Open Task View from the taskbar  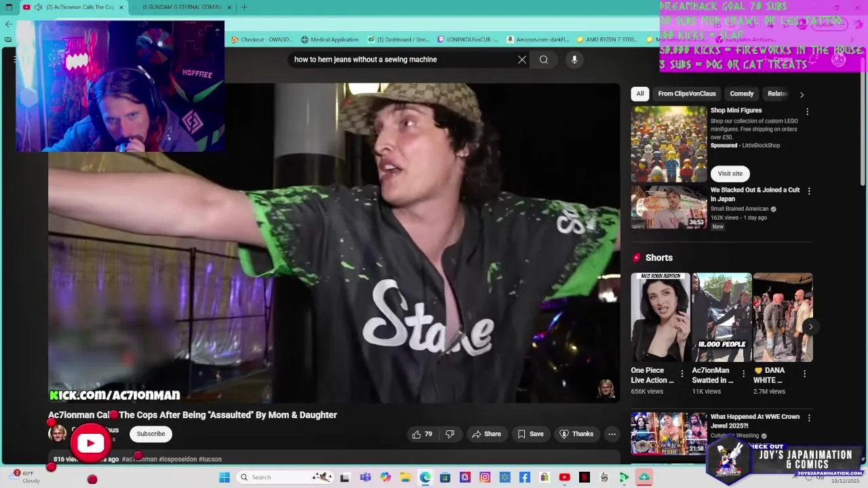344,477
